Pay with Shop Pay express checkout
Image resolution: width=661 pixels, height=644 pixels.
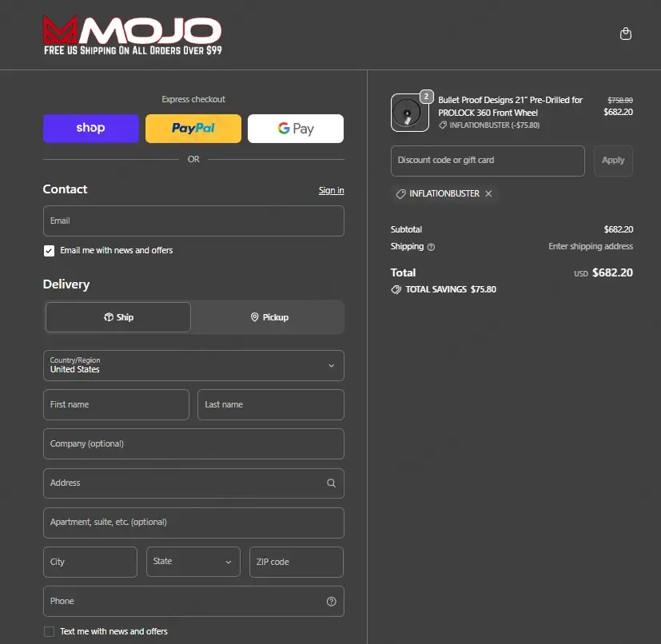tap(90, 128)
